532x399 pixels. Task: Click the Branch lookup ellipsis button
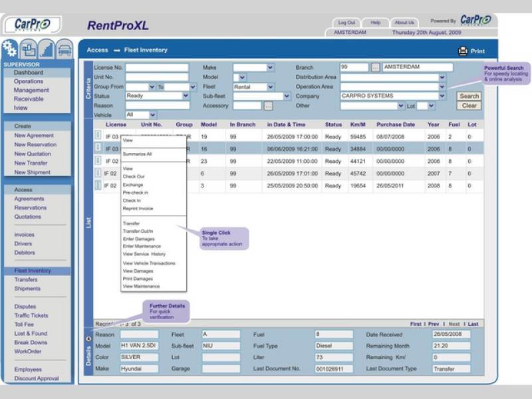pyautogui.click(x=376, y=68)
